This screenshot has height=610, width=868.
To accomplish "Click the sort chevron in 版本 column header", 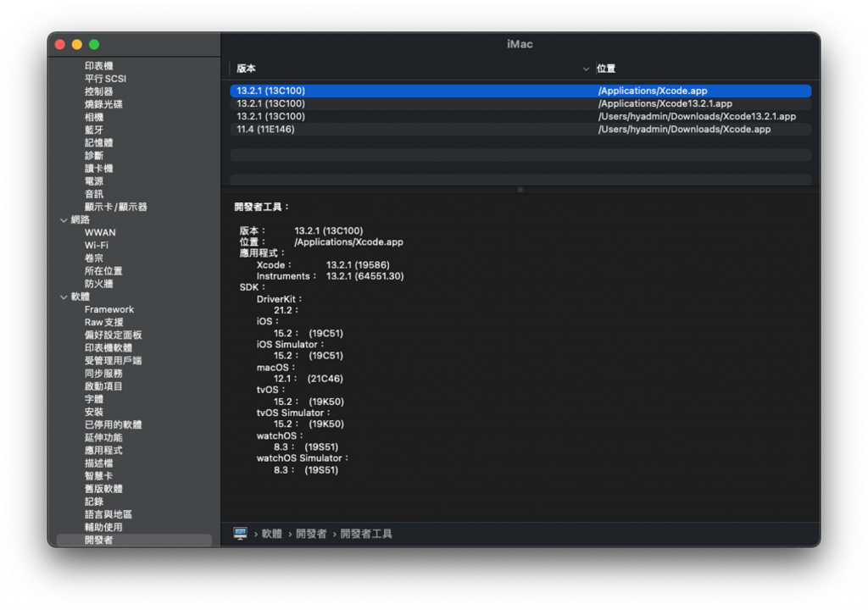I will click(x=586, y=69).
